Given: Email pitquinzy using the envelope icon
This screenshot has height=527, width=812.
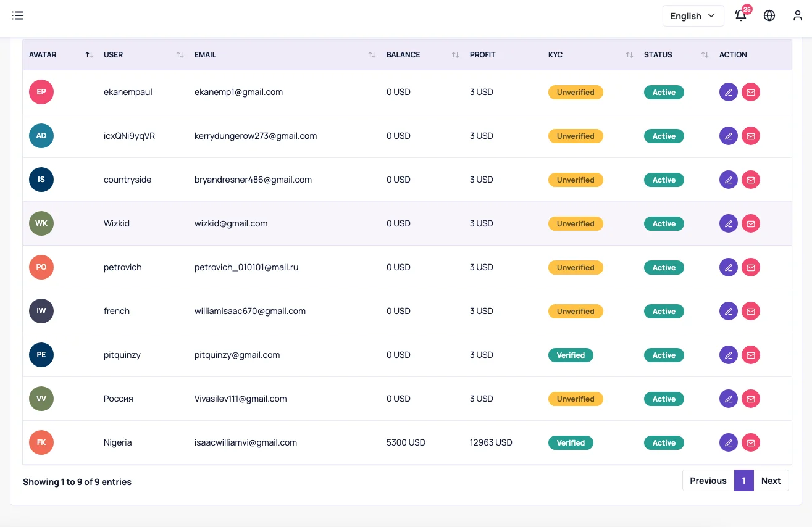Looking at the screenshot, I should (751, 355).
